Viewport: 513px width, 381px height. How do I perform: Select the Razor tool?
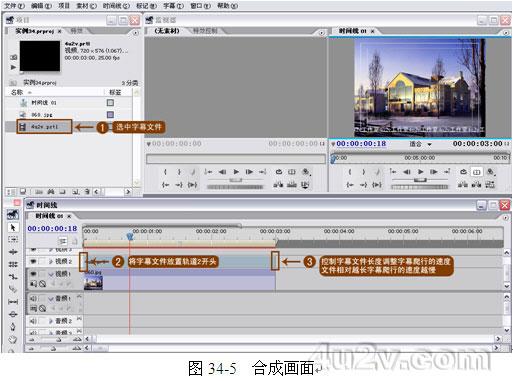click(x=13, y=289)
